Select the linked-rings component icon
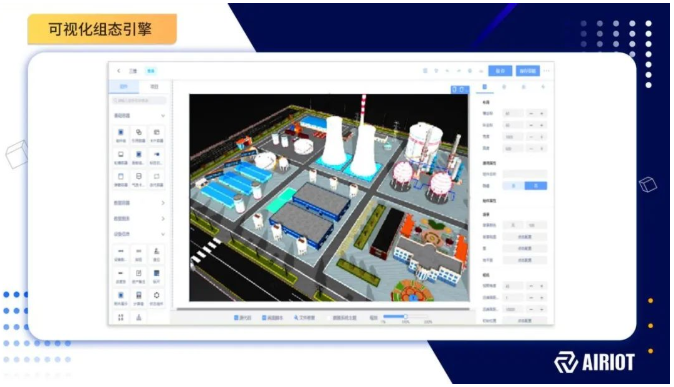Image resolution: width=674 pixels, height=387 pixels. tap(138, 132)
